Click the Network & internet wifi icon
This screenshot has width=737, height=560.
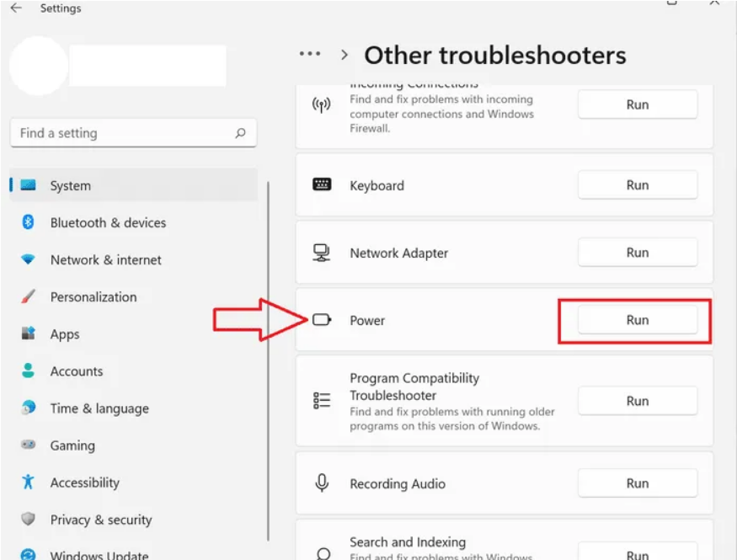click(x=28, y=260)
